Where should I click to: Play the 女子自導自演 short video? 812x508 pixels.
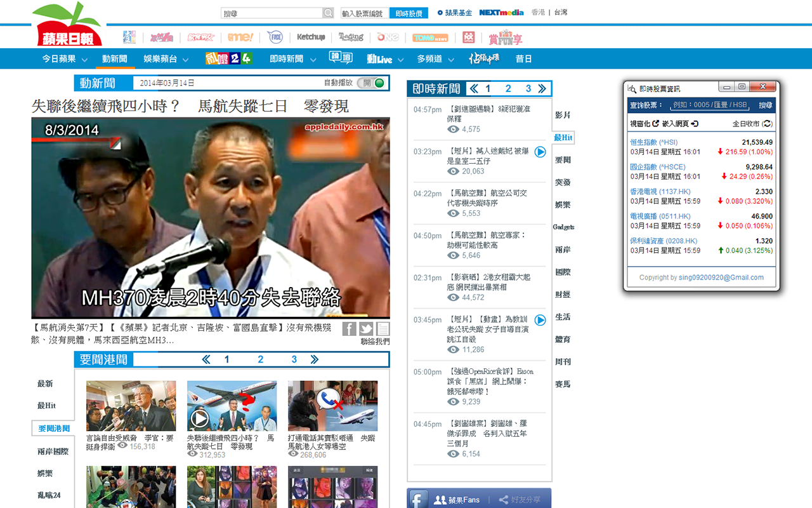pos(540,320)
